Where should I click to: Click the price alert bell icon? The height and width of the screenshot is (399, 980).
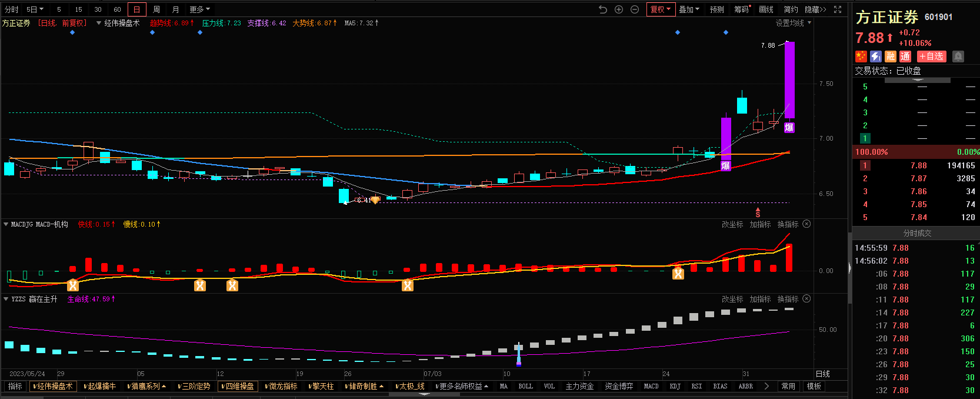[x=958, y=56]
